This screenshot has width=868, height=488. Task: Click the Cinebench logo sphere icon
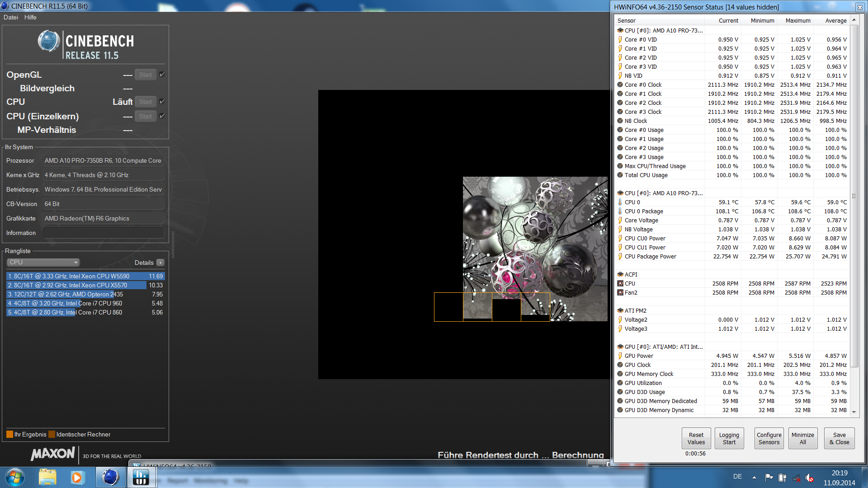(x=49, y=41)
